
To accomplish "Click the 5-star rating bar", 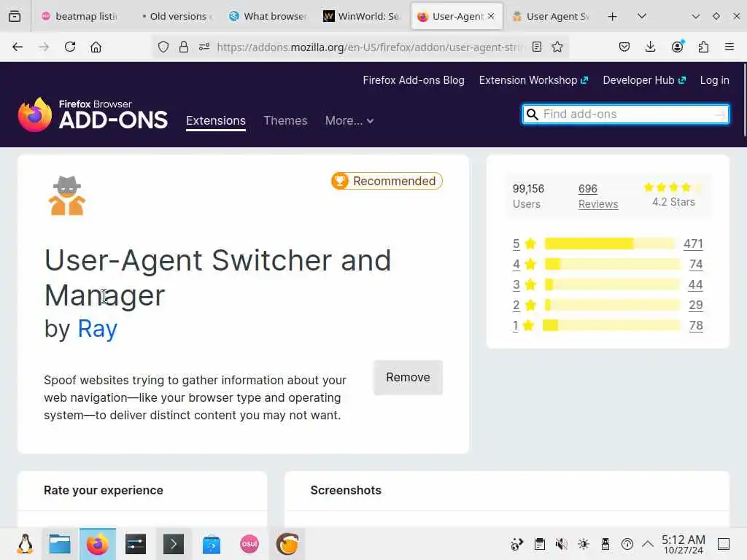I will point(610,244).
